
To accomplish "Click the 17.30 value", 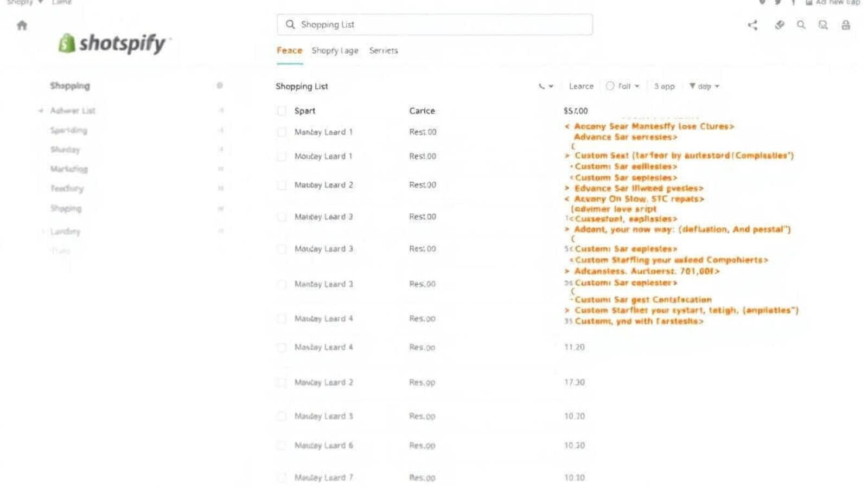I will tap(575, 382).
